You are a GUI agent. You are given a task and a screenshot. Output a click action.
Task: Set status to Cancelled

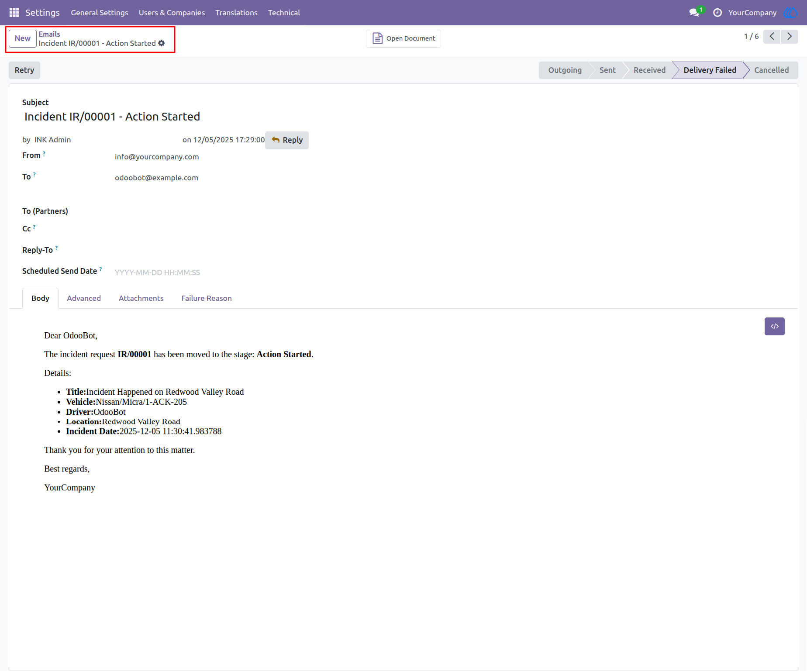point(771,70)
